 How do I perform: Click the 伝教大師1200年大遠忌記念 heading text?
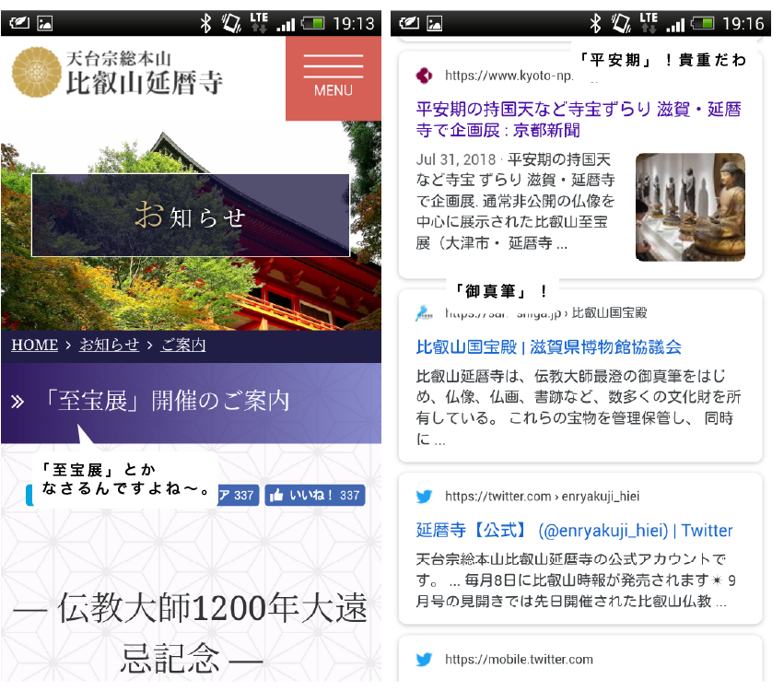[x=191, y=633]
